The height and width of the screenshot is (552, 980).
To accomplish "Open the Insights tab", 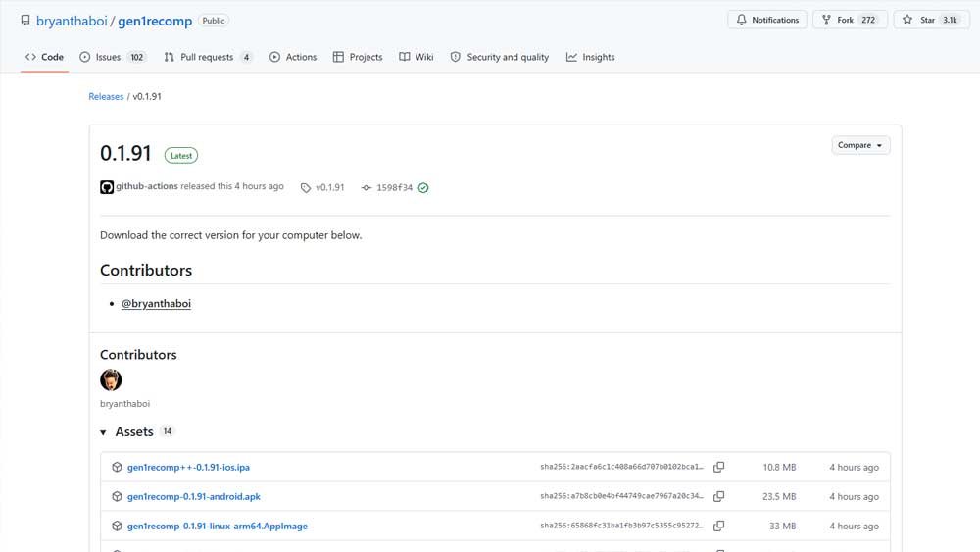I will (591, 57).
